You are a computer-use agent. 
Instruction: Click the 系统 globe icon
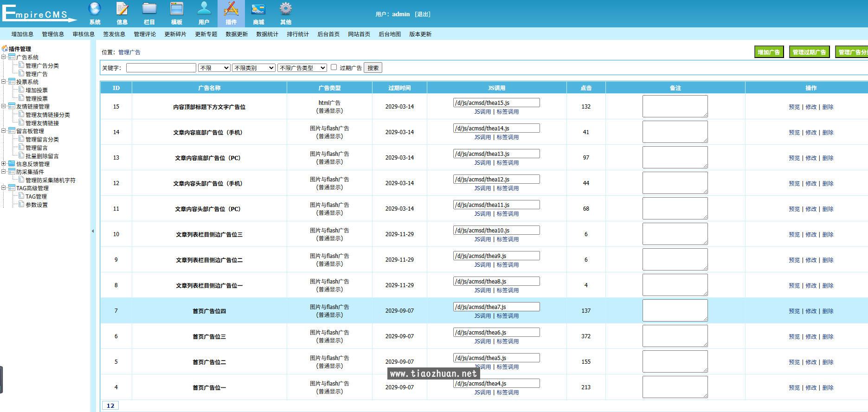[x=95, y=9]
